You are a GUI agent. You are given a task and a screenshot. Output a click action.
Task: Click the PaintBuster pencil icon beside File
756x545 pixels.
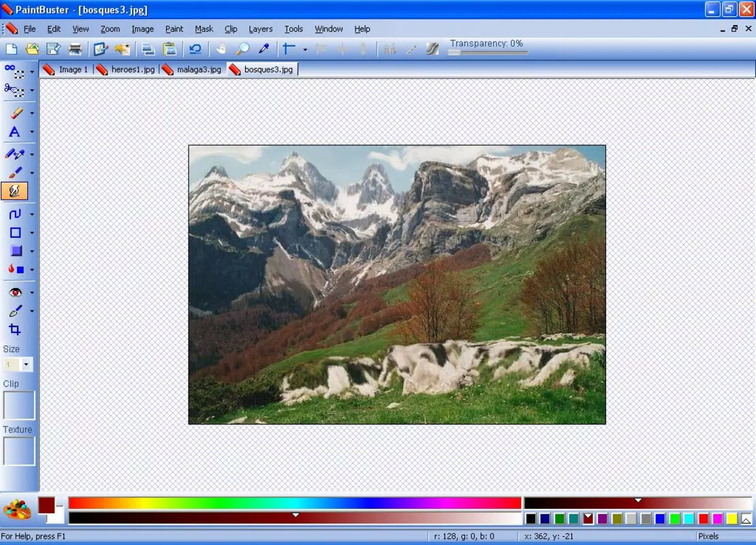coord(12,29)
